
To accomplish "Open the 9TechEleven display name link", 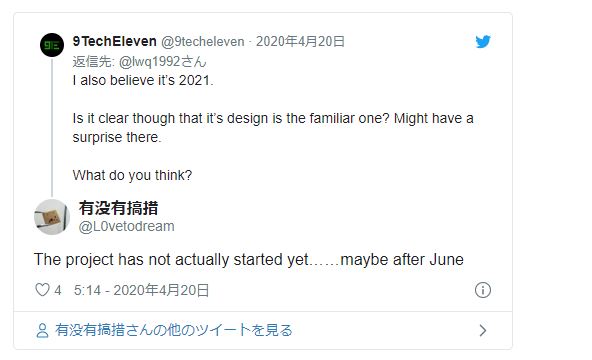I will coord(115,41).
